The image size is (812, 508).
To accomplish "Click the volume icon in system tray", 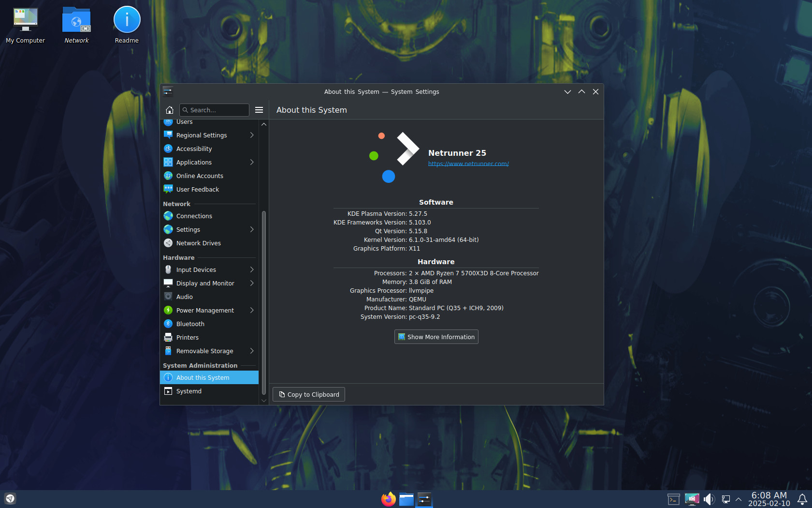I will coord(709,499).
